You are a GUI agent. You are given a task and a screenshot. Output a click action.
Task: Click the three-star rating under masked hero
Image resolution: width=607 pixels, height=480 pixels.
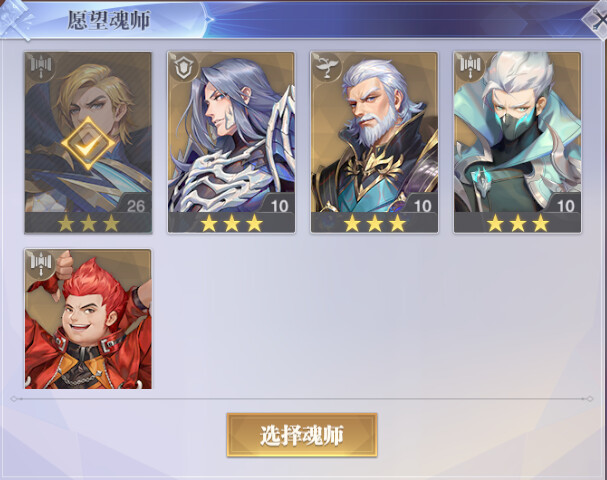click(x=517, y=223)
